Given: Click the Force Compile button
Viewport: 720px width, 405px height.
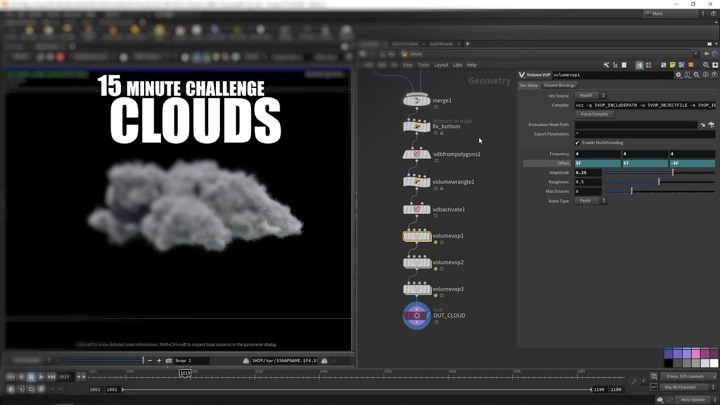Looking at the screenshot, I should click(x=594, y=114).
